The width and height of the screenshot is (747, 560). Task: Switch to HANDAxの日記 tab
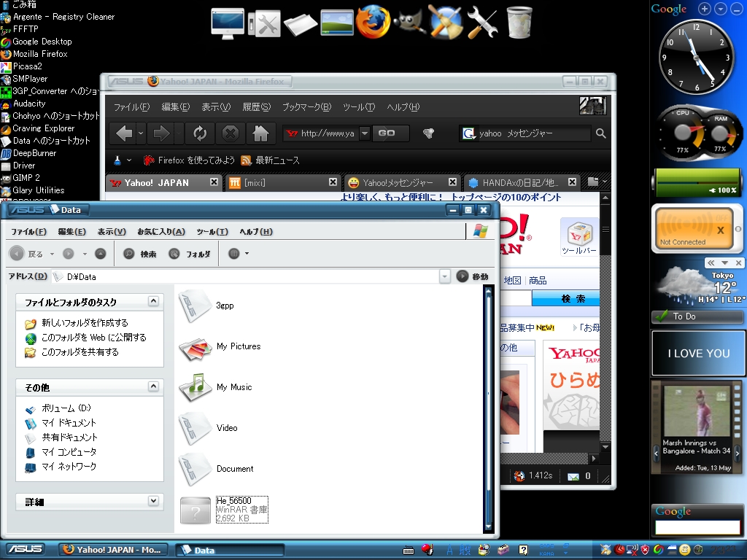(x=522, y=183)
